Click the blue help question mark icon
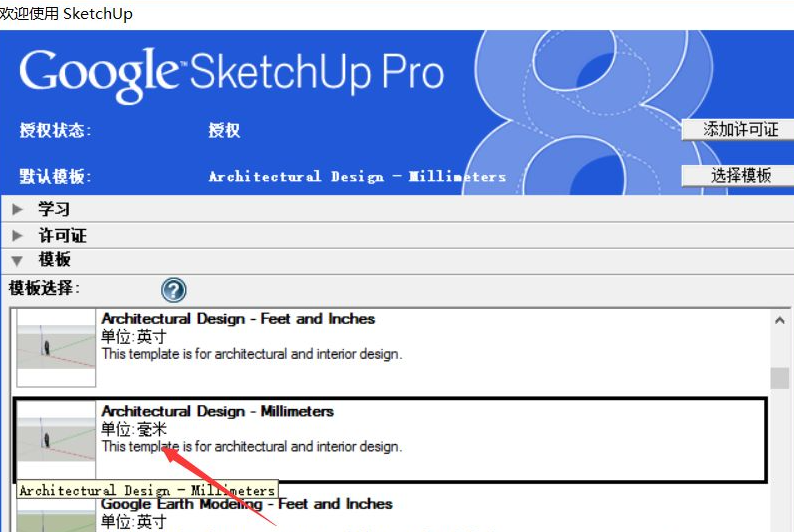This screenshot has width=794, height=532. click(174, 290)
